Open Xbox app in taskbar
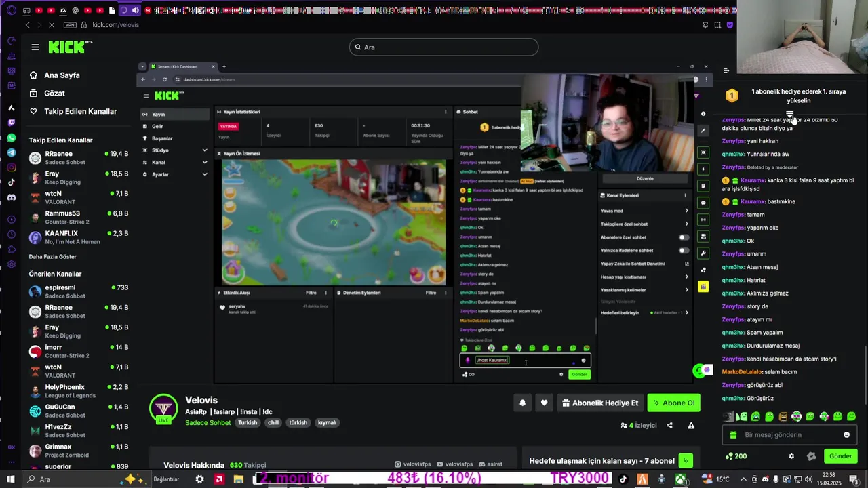Viewport: 868px width, 488px height. (680, 479)
